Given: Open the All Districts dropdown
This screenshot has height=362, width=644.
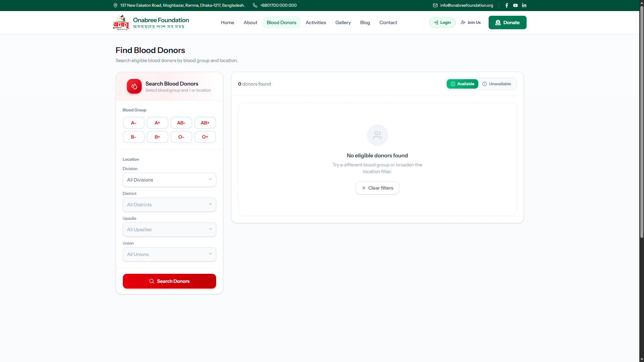Looking at the screenshot, I should tap(169, 205).
